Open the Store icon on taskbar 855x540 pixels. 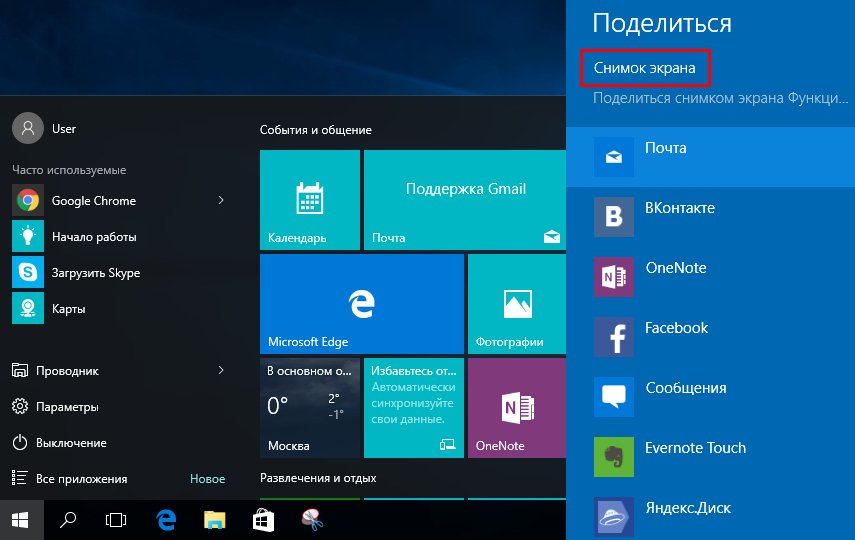pos(263,520)
